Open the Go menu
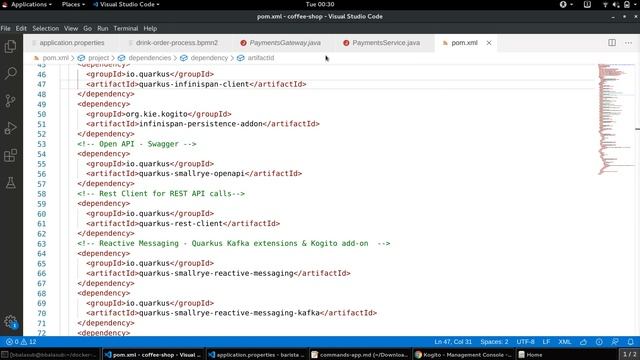Image resolution: width=640 pixels, height=360 pixels. [x=87, y=28]
